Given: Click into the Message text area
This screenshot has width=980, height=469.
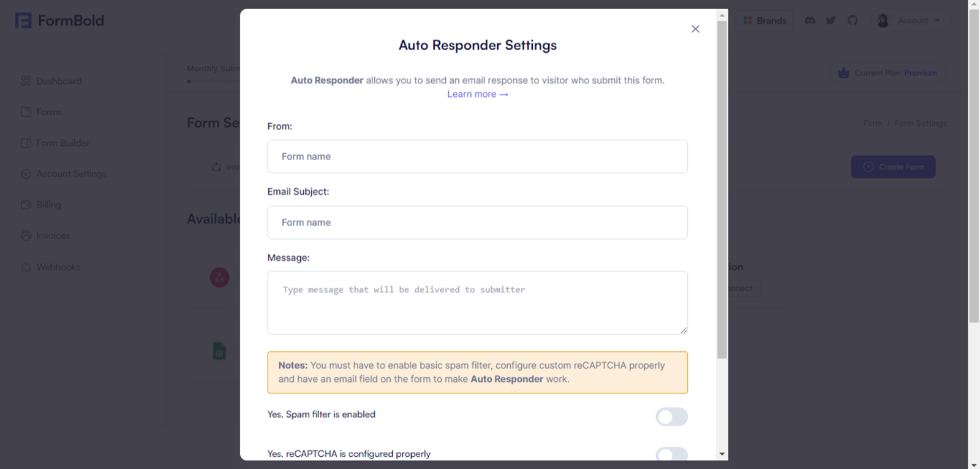Looking at the screenshot, I should click(477, 303).
